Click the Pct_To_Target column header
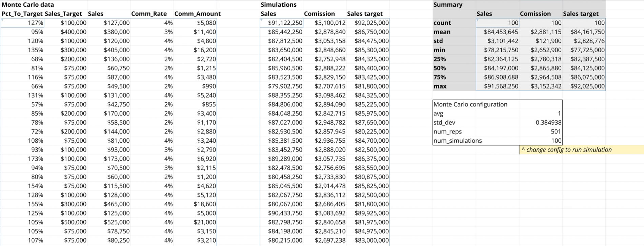Image resolution: width=644 pixels, height=246 pixels. pyautogui.click(x=22, y=14)
